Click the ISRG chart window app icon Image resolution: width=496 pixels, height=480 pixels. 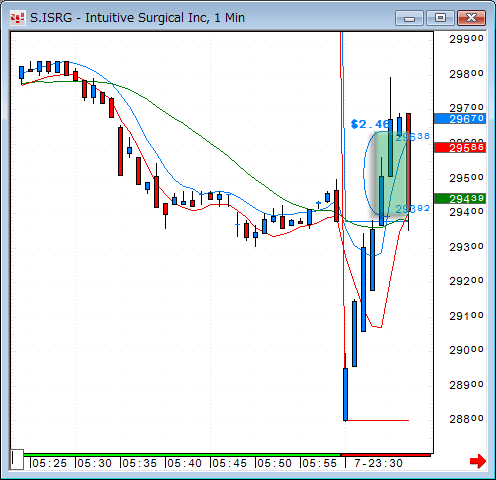[x=17, y=18]
